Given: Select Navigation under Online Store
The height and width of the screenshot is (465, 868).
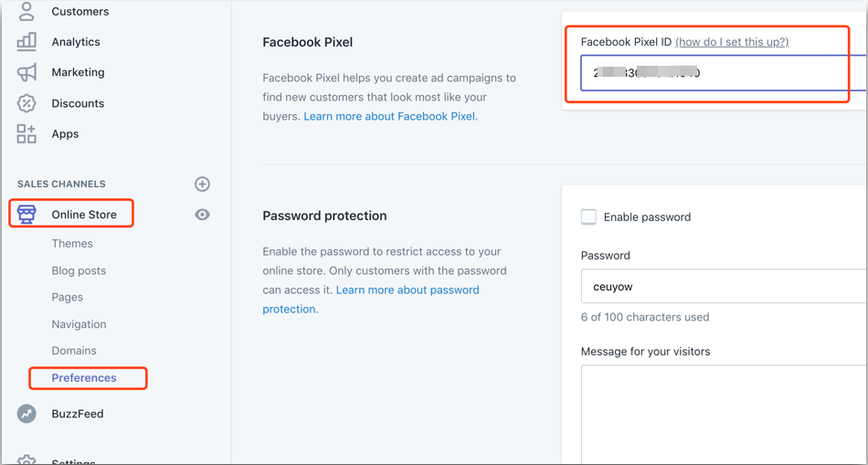Looking at the screenshot, I should click(x=79, y=324).
